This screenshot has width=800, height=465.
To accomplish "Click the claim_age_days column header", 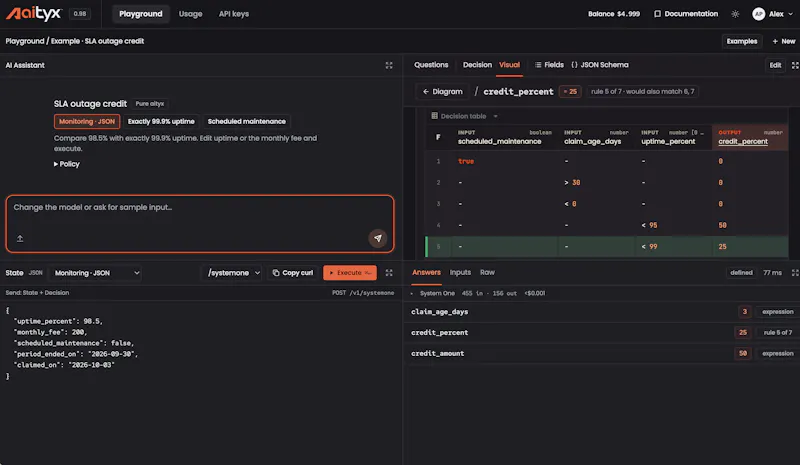I will point(595,137).
